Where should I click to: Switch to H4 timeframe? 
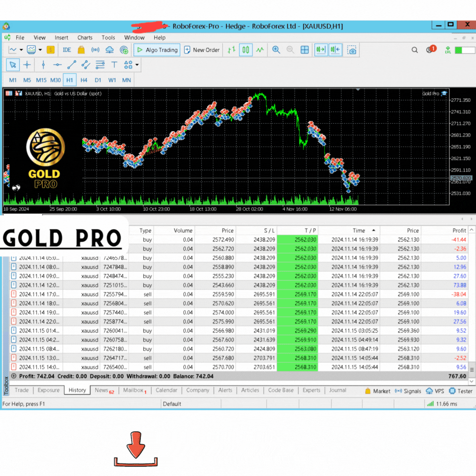click(84, 80)
